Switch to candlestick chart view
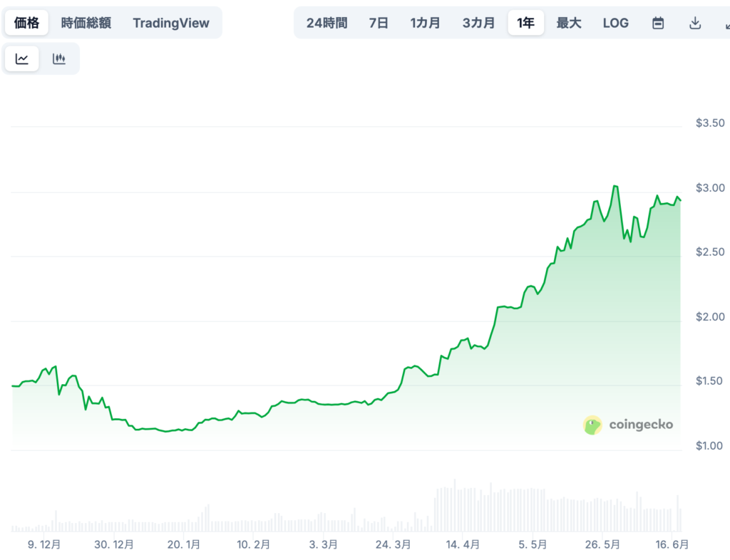This screenshot has width=730, height=560. 59,58
